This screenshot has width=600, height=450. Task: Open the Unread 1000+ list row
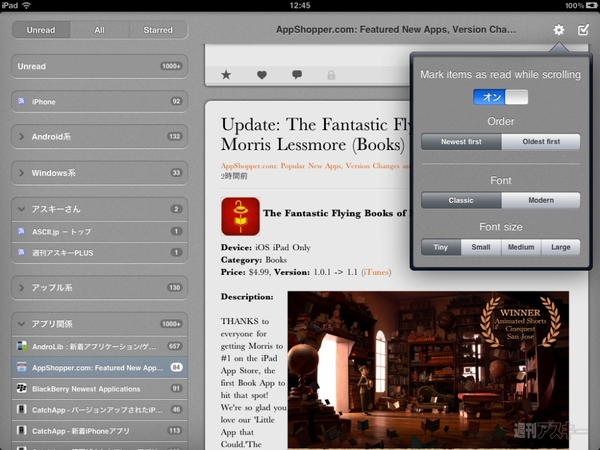[99, 66]
